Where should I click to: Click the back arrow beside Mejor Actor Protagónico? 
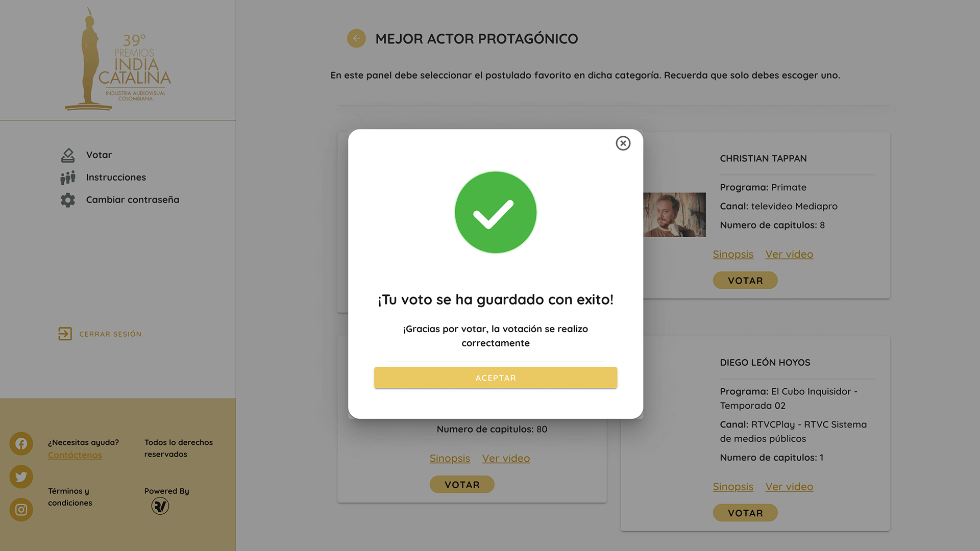(x=356, y=38)
